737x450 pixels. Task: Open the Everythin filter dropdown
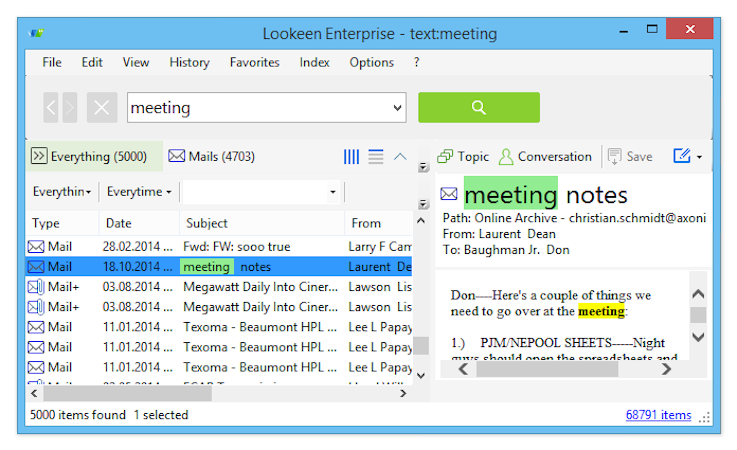coord(62,192)
